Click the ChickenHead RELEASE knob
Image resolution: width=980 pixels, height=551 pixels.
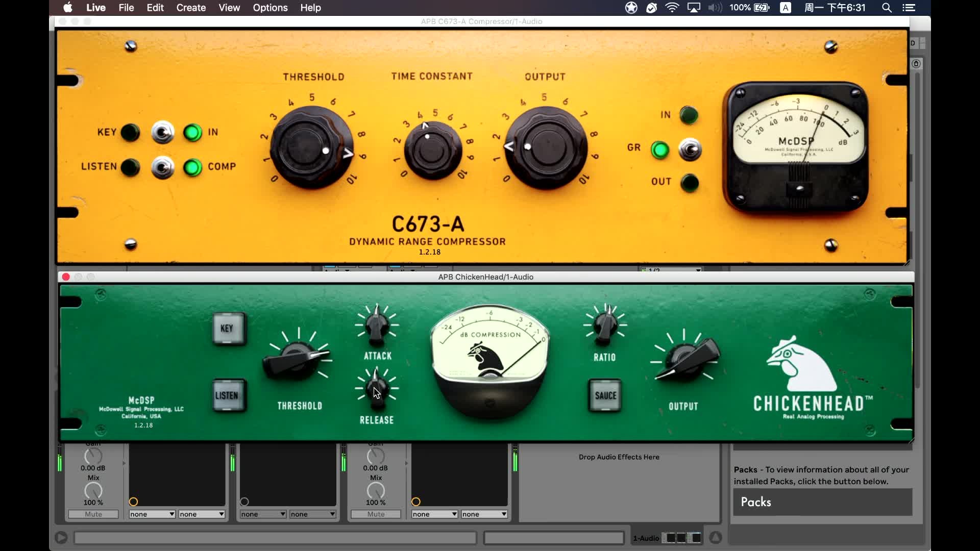[x=377, y=390]
